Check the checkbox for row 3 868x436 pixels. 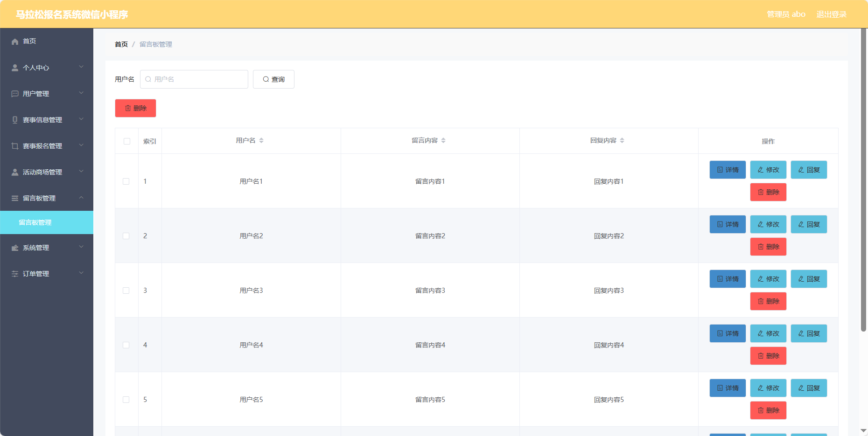tap(126, 291)
